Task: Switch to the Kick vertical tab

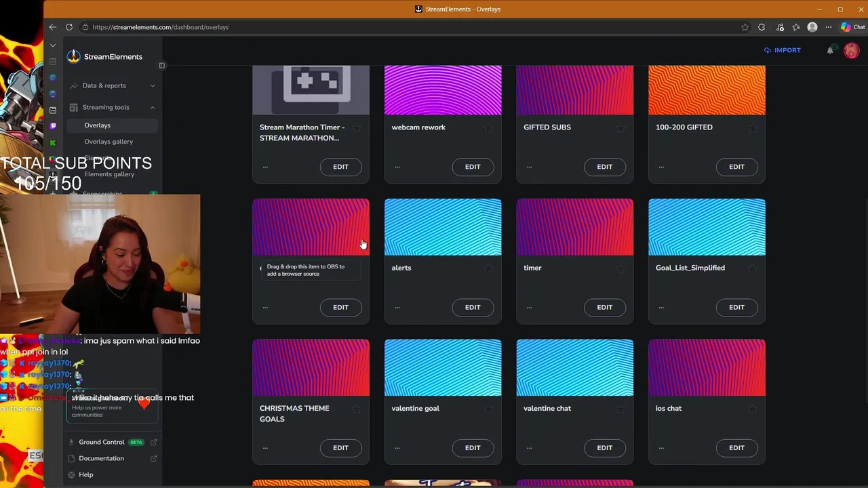Action: [53, 142]
